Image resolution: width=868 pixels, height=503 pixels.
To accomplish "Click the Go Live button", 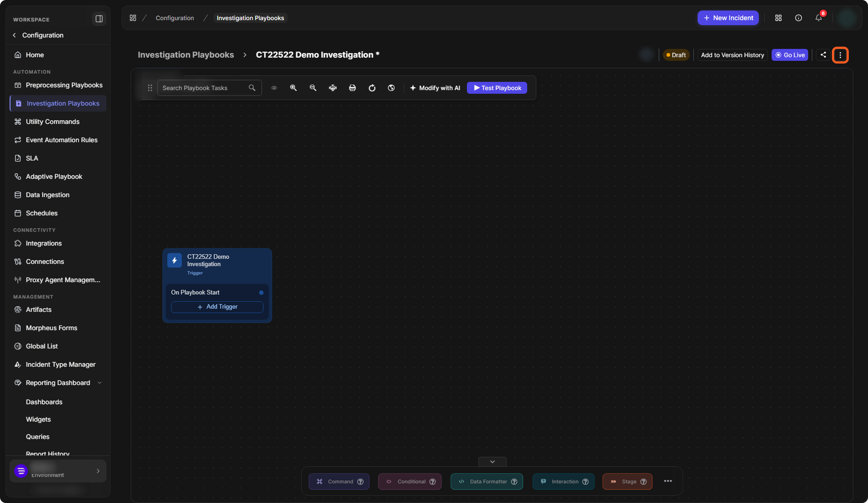I will (x=790, y=55).
